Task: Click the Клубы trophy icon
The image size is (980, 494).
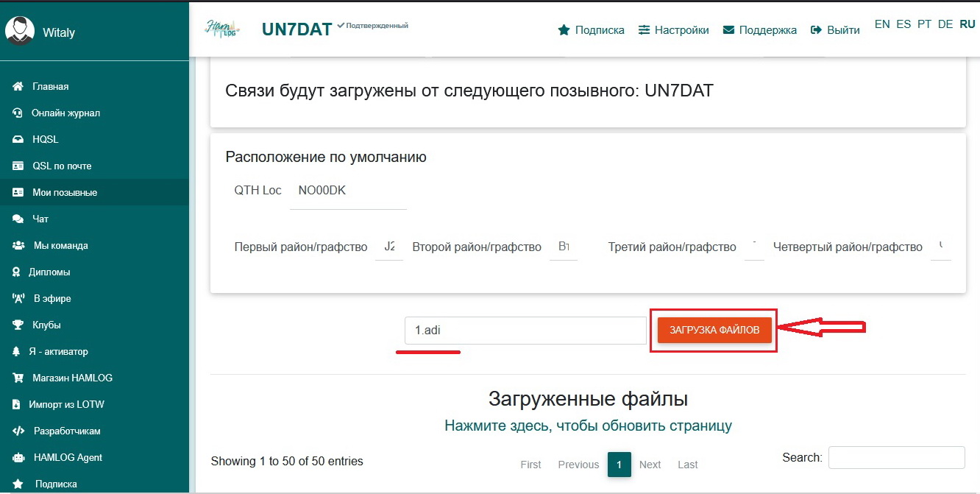Action: click(18, 325)
